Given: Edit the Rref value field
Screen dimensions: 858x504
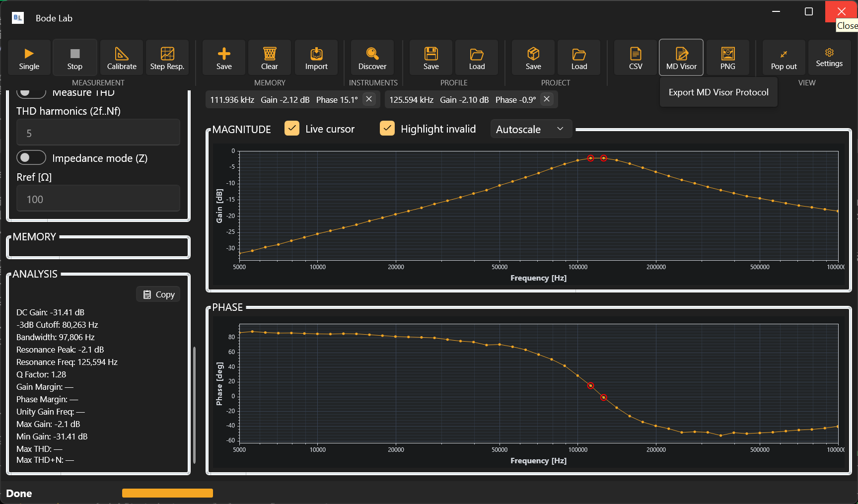Looking at the screenshot, I should pos(98,199).
